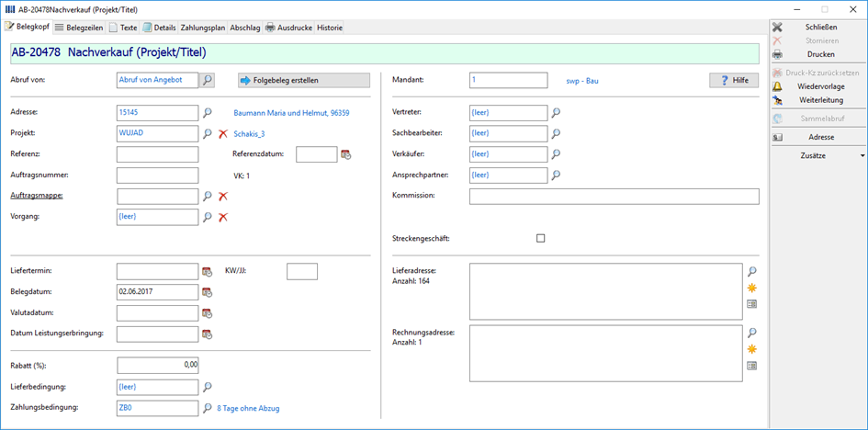Select the Abschlag tab

tap(245, 28)
